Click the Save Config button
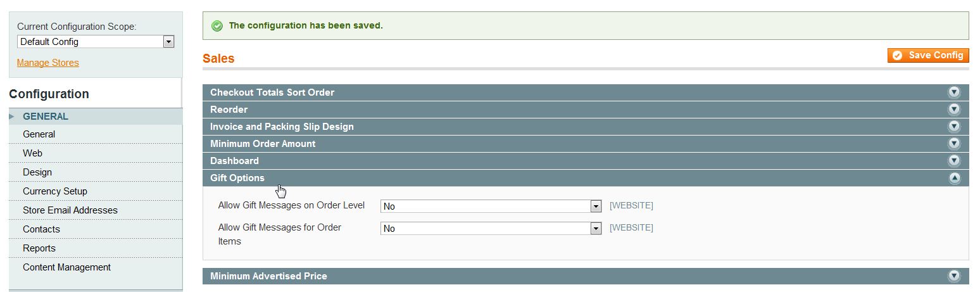Viewport: 980px width, 292px height. 928,56
